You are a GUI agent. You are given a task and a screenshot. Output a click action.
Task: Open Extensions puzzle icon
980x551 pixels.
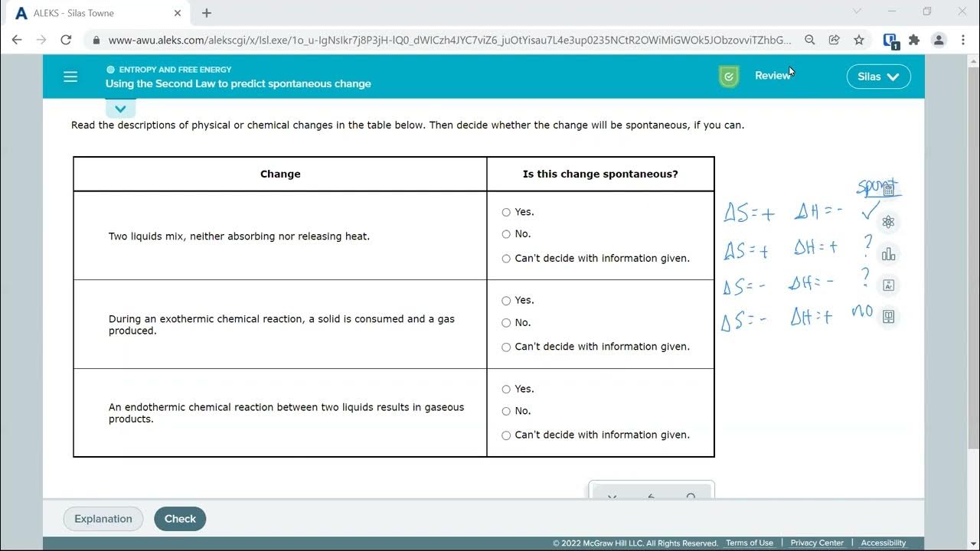(914, 40)
